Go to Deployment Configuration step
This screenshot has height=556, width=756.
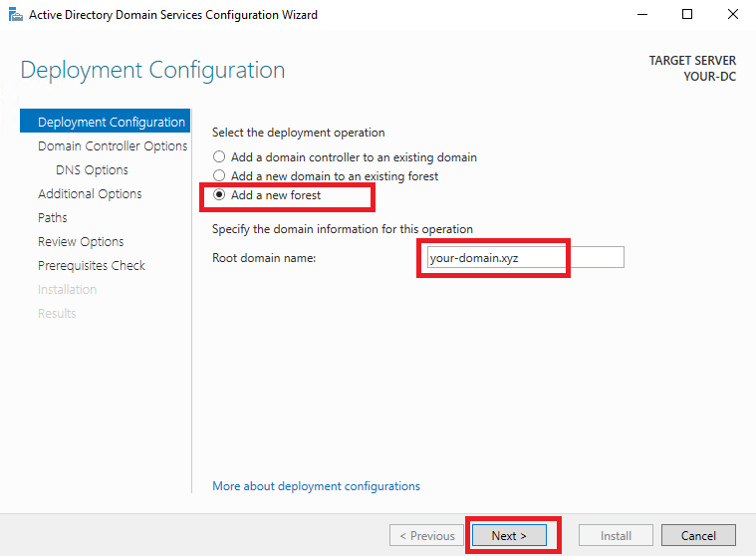pos(106,122)
